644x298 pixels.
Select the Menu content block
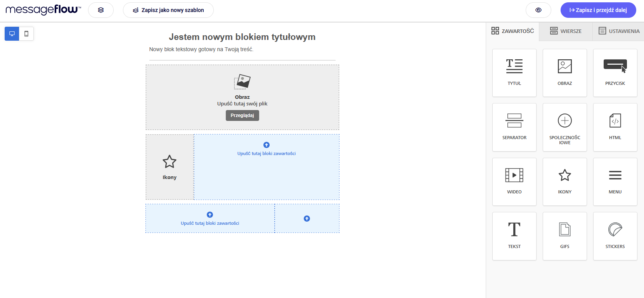coord(615,181)
